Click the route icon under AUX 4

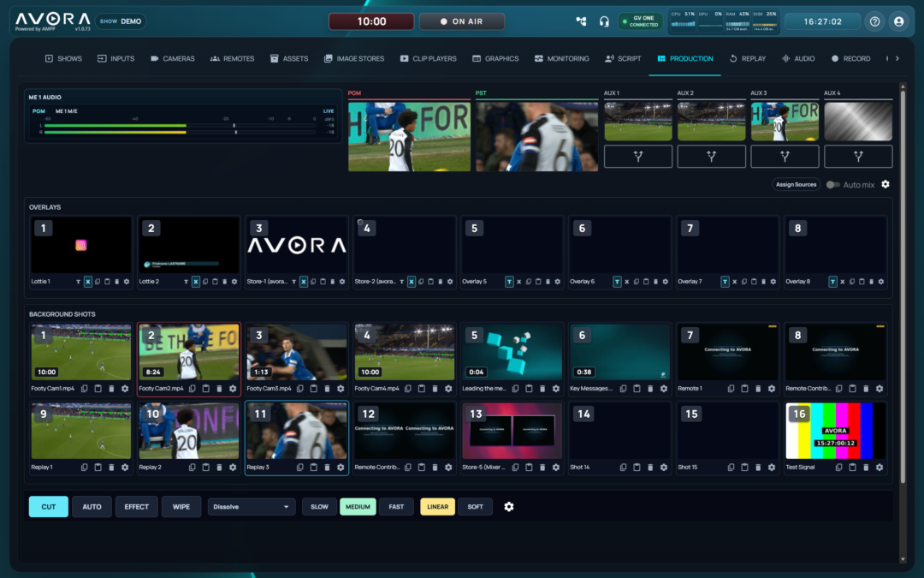tap(858, 157)
